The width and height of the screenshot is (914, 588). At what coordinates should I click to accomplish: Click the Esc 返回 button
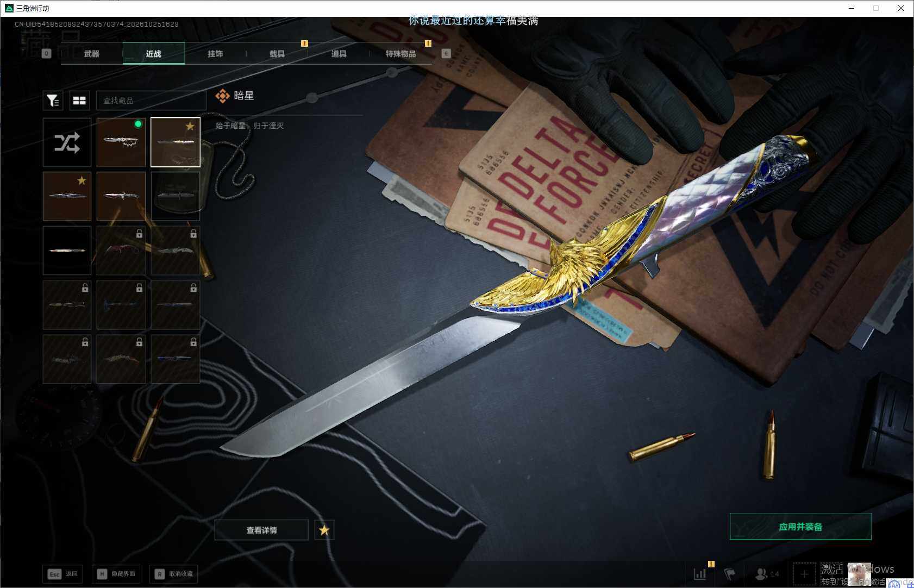pos(62,574)
